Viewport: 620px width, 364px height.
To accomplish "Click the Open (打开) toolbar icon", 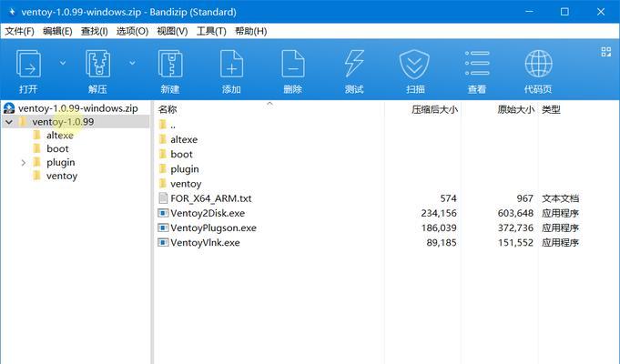I will (28, 64).
